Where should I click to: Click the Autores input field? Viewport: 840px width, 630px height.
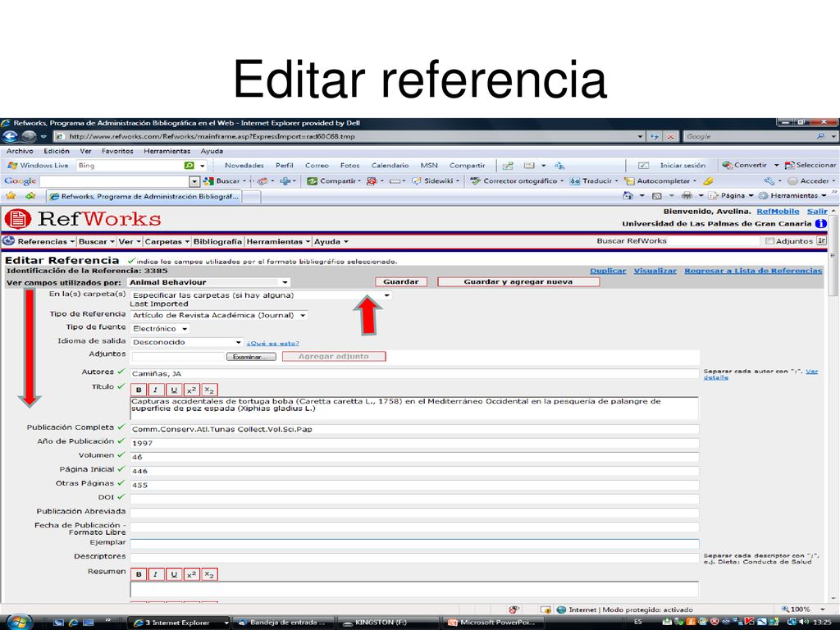point(414,374)
